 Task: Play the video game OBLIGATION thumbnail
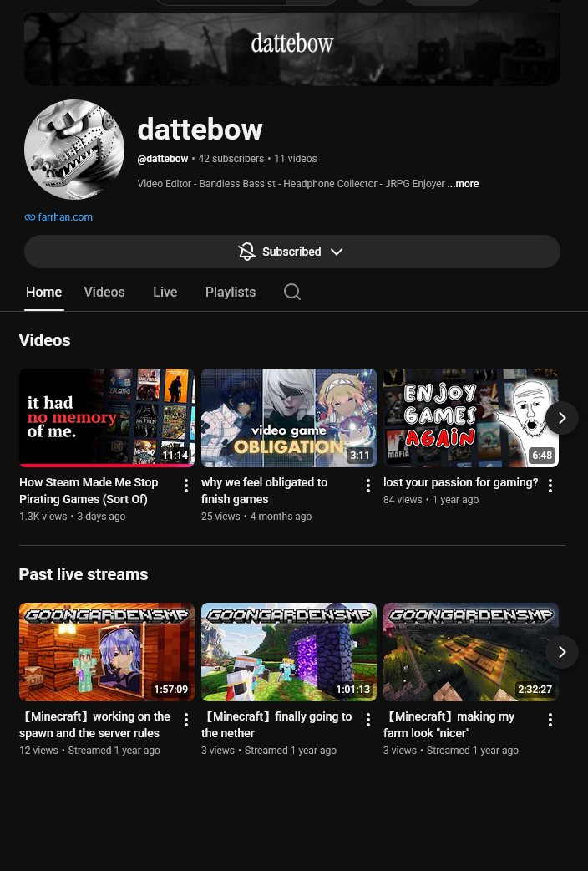(x=289, y=418)
